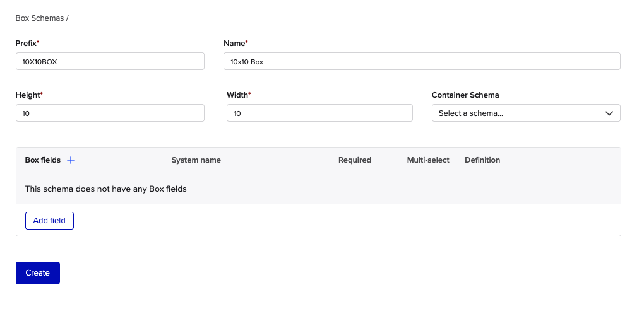
Task: Click into the Name text field
Action: coord(422,61)
